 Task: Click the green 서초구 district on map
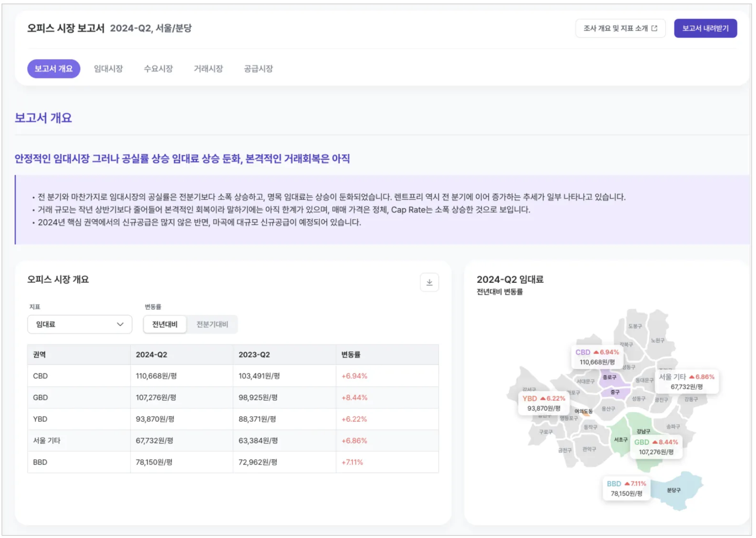(x=620, y=440)
